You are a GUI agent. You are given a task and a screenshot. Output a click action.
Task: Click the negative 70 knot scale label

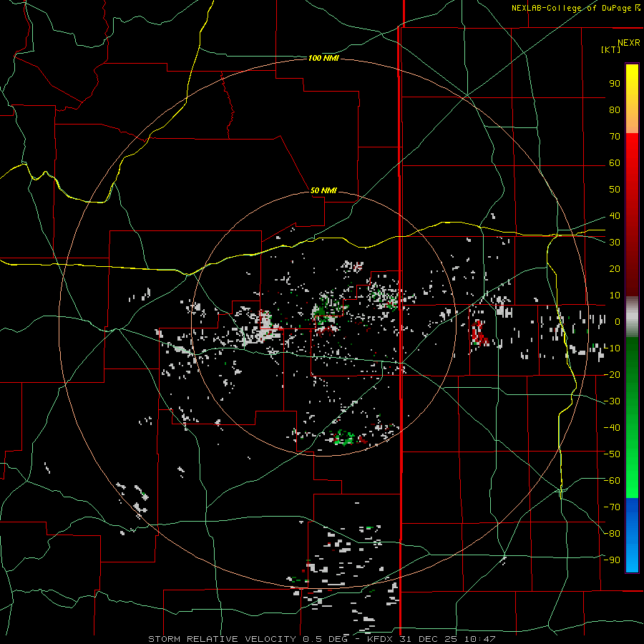click(612, 507)
